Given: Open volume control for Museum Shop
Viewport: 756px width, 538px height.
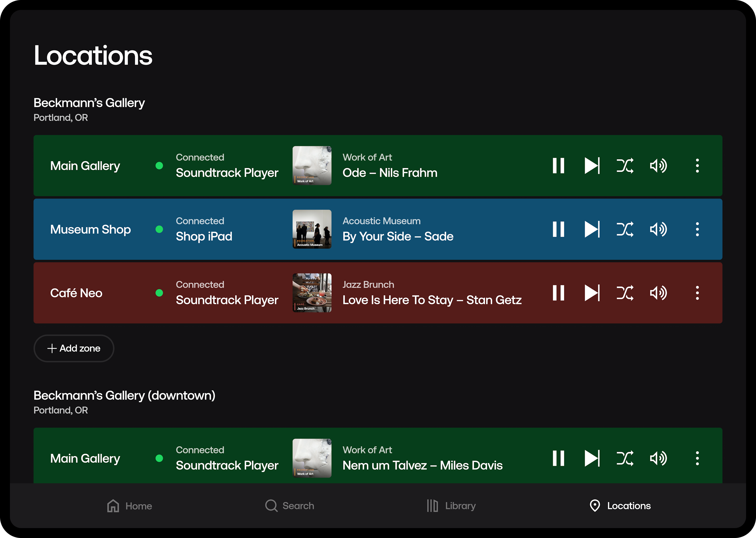Looking at the screenshot, I should pyautogui.click(x=658, y=229).
